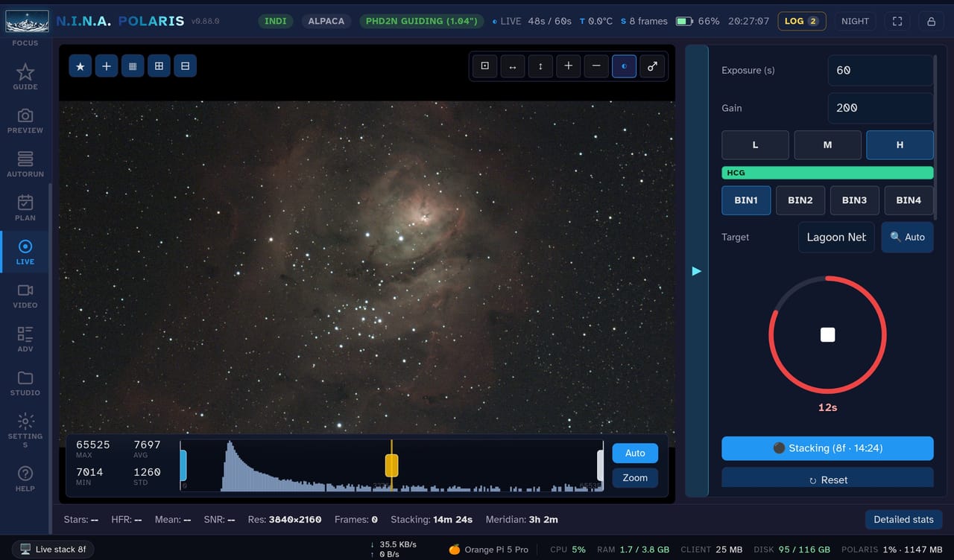Stop the live exposure
The image size is (954, 560).
coord(827,335)
